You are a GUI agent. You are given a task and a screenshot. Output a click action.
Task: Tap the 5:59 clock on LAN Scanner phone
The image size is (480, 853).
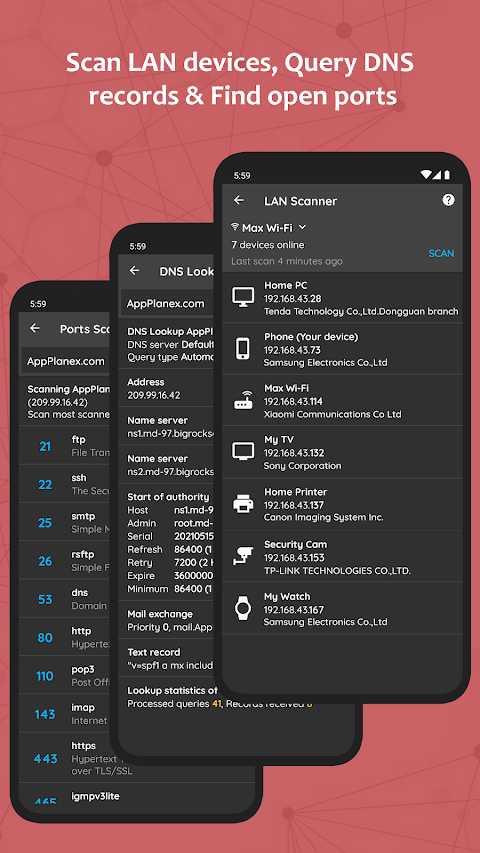tap(242, 176)
